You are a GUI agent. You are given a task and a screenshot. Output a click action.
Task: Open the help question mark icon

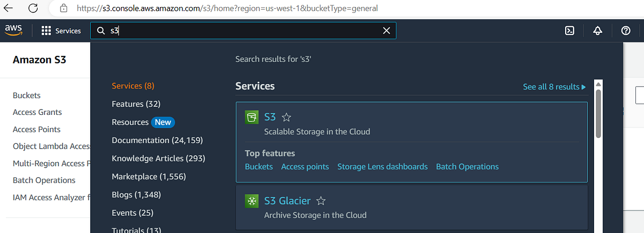pyautogui.click(x=625, y=31)
